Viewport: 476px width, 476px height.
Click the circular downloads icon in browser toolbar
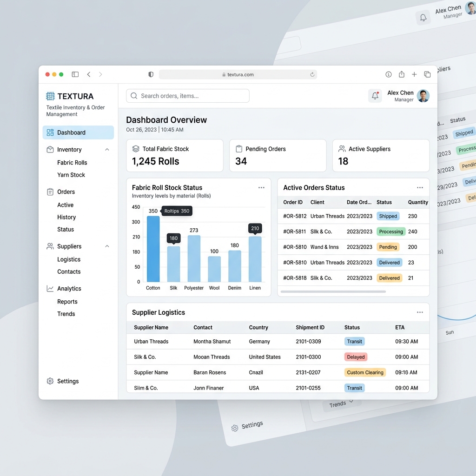[389, 74]
